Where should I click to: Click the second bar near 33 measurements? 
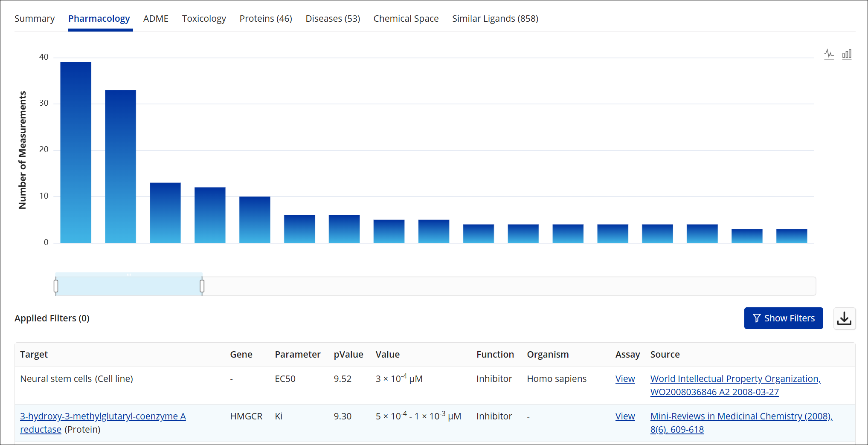coord(121,166)
